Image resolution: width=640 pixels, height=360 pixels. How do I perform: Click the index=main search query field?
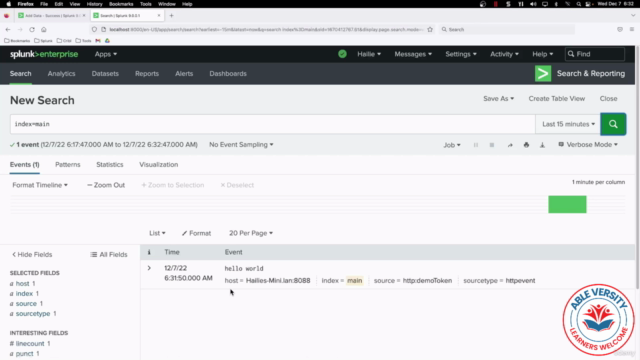coord(273,124)
